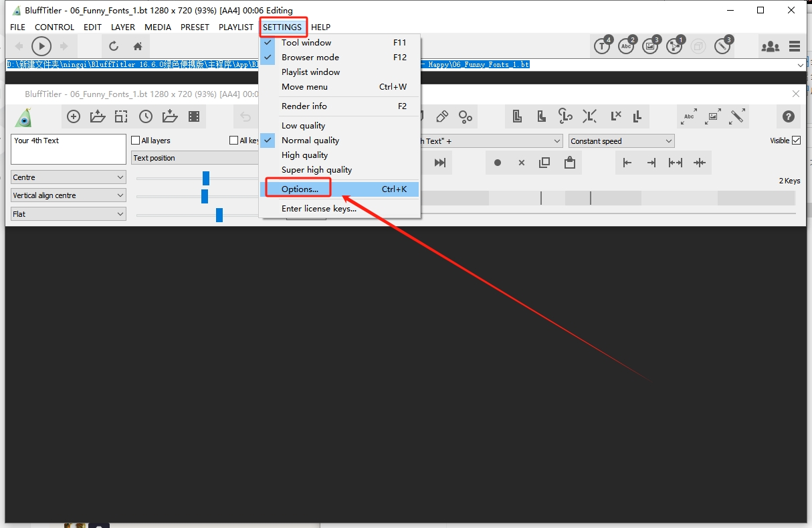
Task: Open the layer selector dropdown ending in Text" +
Action: 492,141
